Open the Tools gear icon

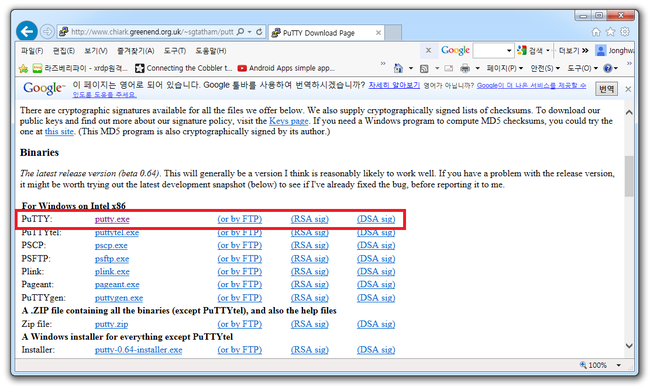pos(625,32)
